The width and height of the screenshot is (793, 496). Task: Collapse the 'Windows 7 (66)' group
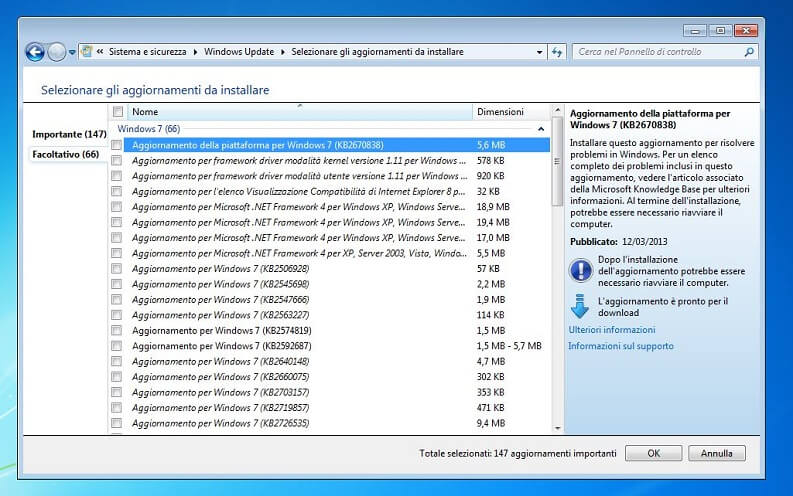(x=541, y=129)
